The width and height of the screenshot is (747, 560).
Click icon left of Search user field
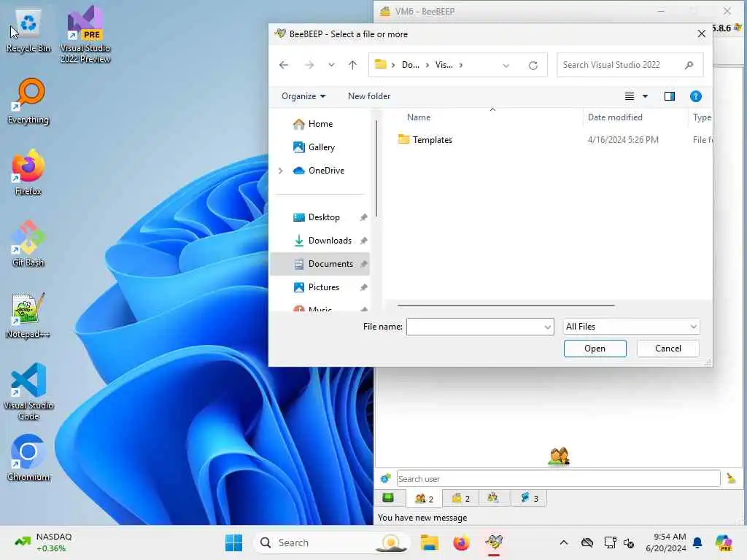coord(385,478)
